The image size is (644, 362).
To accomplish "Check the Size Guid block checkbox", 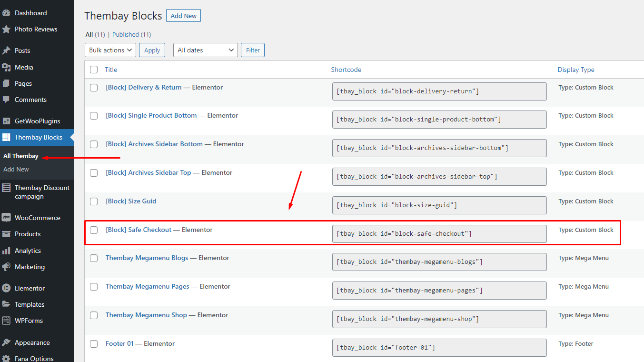I will [x=94, y=201].
